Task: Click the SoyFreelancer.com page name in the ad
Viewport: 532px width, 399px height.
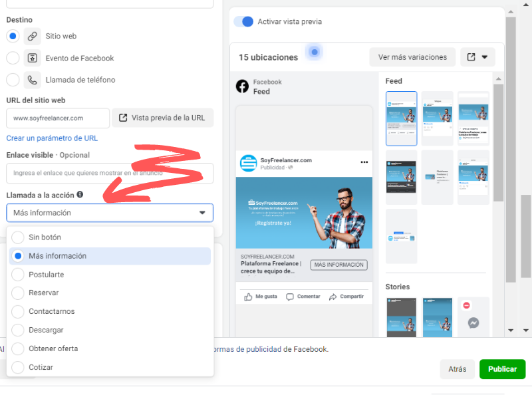Action: click(x=286, y=160)
